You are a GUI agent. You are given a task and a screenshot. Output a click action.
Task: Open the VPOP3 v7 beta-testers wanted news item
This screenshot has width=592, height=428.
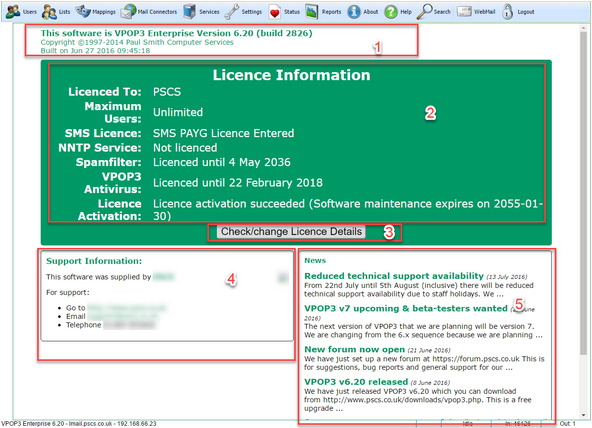tap(406, 308)
